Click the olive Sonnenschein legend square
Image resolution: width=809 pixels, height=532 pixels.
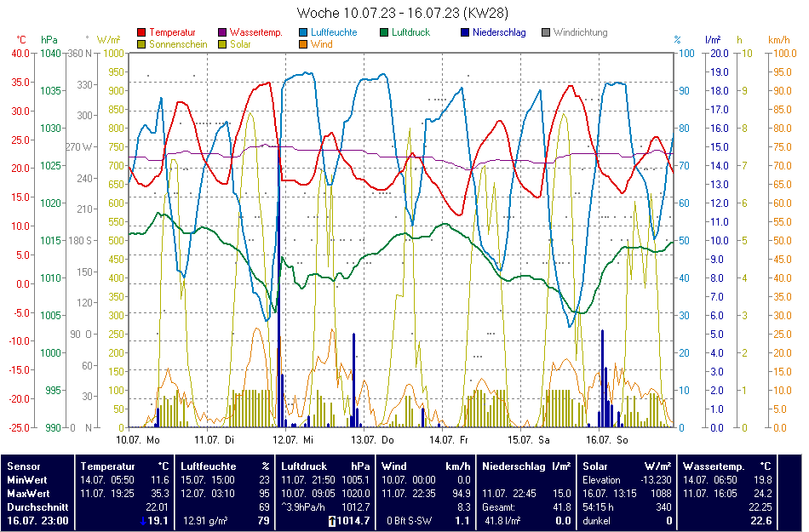coord(141,44)
